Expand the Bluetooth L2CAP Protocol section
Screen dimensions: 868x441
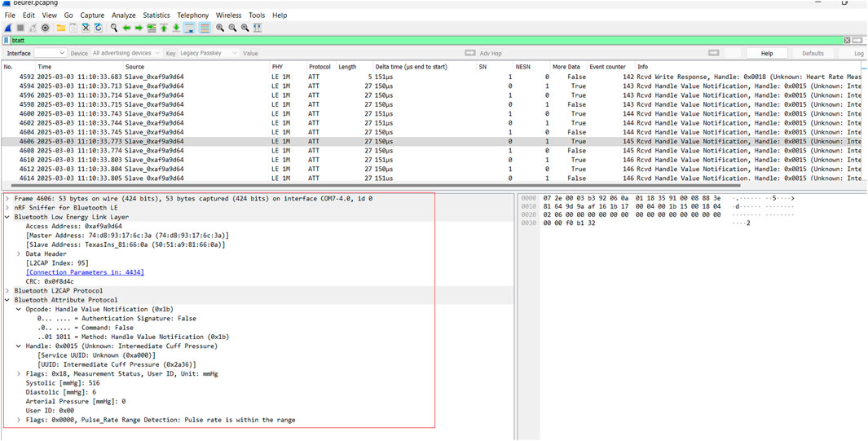[7, 291]
